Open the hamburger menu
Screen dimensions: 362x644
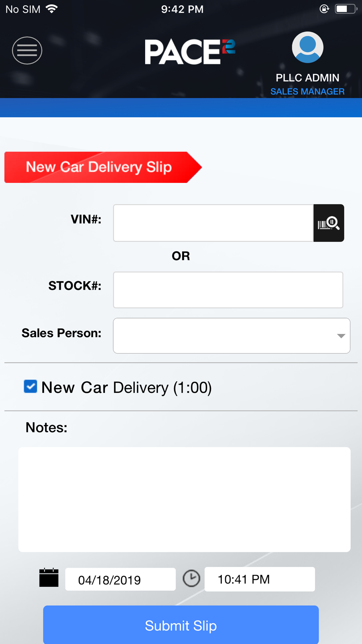(27, 51)
